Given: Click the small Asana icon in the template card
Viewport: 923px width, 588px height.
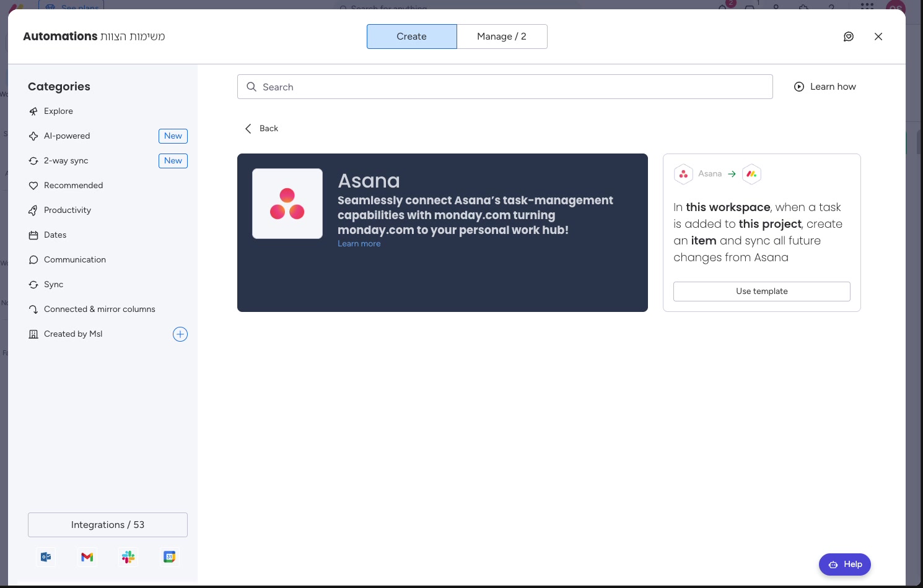Looking at the screenshot, I should tap(683, 174).
